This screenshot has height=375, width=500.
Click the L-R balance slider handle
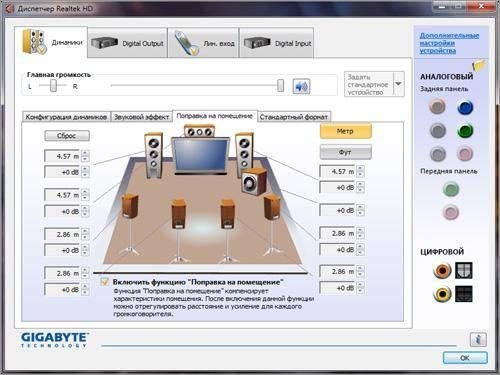click(53, 85)
